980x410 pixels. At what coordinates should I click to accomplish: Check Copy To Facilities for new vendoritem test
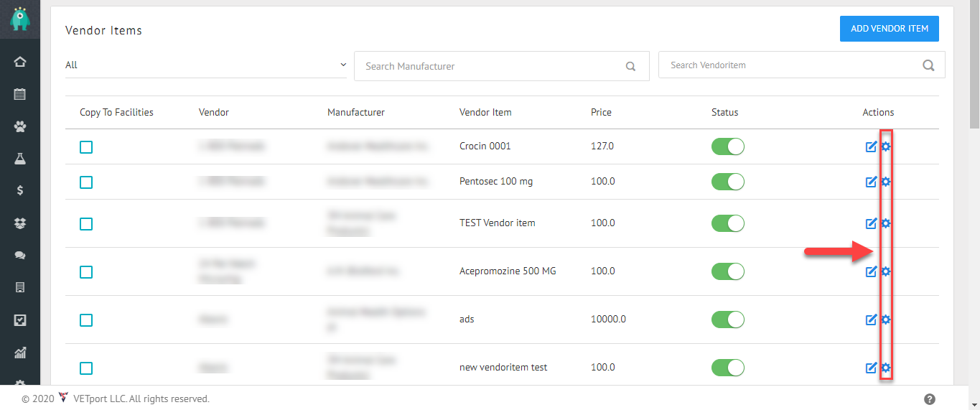coord(86,368)
